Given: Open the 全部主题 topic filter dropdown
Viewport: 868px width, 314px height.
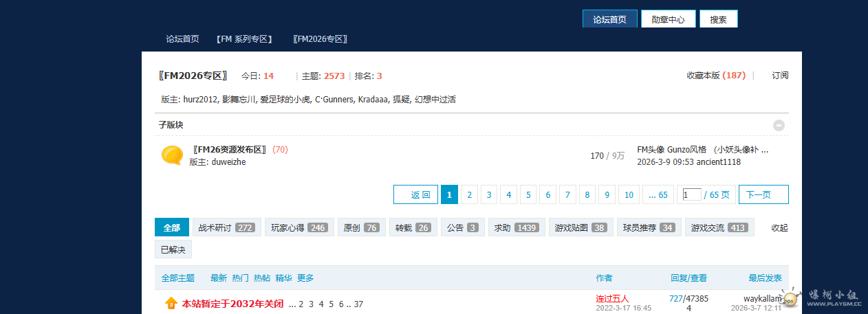Looking at the screenshot, I should [178, 278].
